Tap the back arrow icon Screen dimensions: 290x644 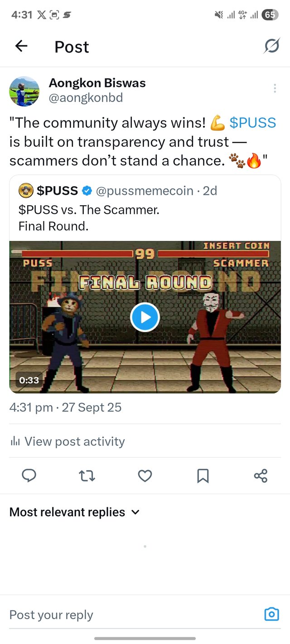[21, 46]
